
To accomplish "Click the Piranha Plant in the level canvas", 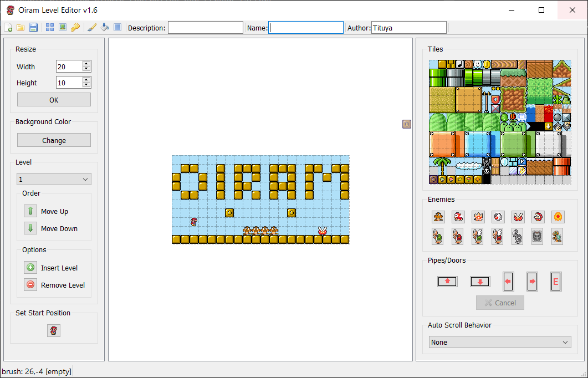I will pyautogui.click(x=323, y=230).
